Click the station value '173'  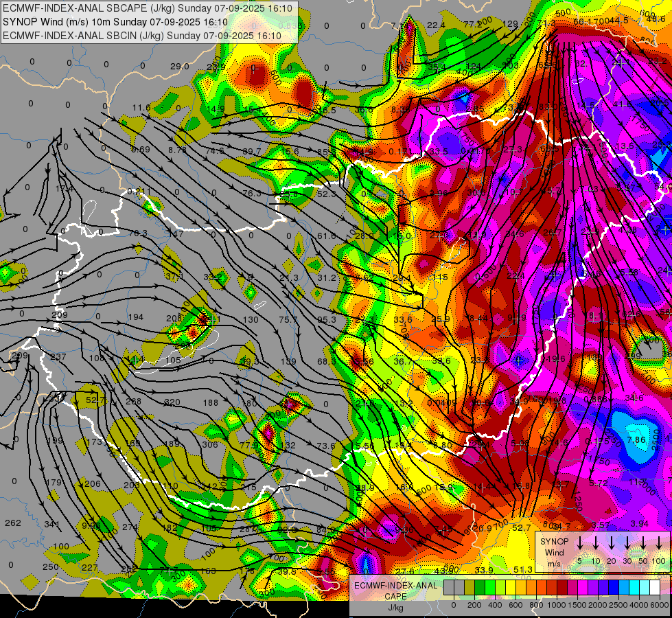click(x=94, y=442)
